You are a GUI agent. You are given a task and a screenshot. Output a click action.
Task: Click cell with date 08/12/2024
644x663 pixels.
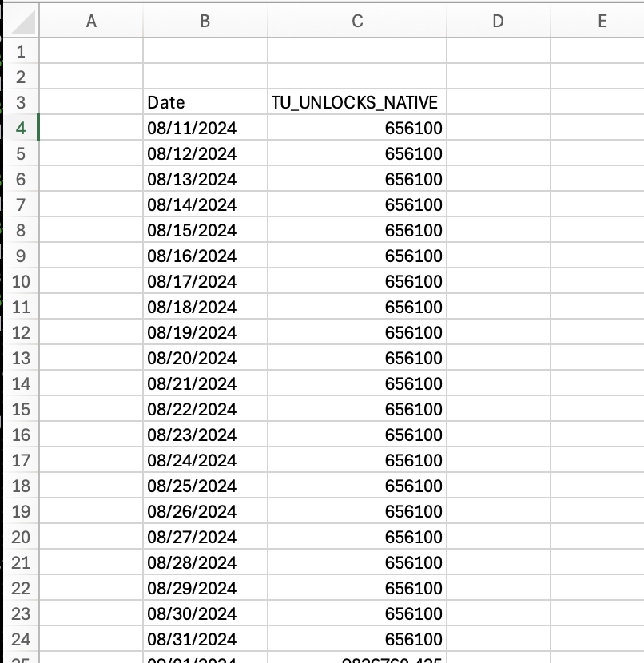click(205, 153)
